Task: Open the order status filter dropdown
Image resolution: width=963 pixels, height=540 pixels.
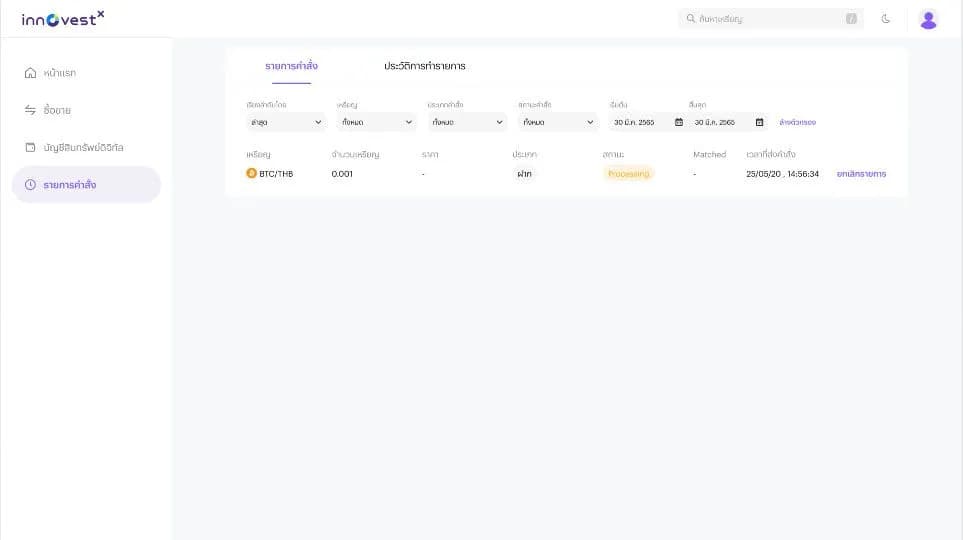Action: pyautogui.click(x=558, y=122)
